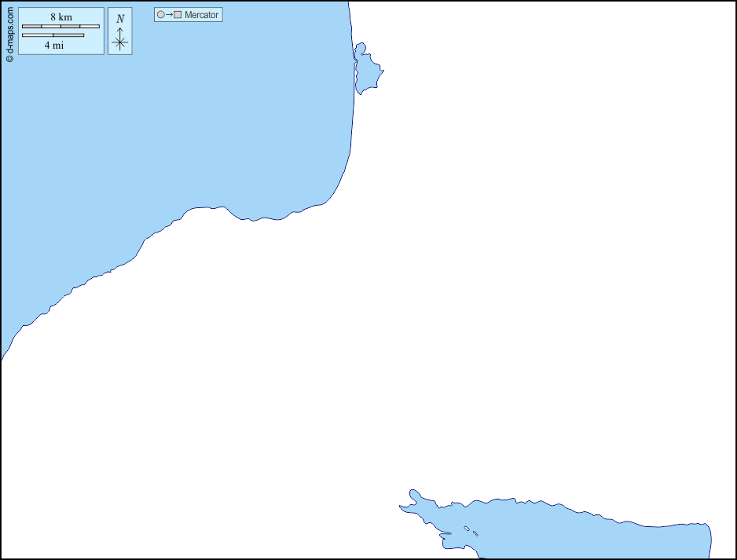Click the arrow between circle and square
The height and width of the screenshot is (560, 737).
tap(169, 15)
